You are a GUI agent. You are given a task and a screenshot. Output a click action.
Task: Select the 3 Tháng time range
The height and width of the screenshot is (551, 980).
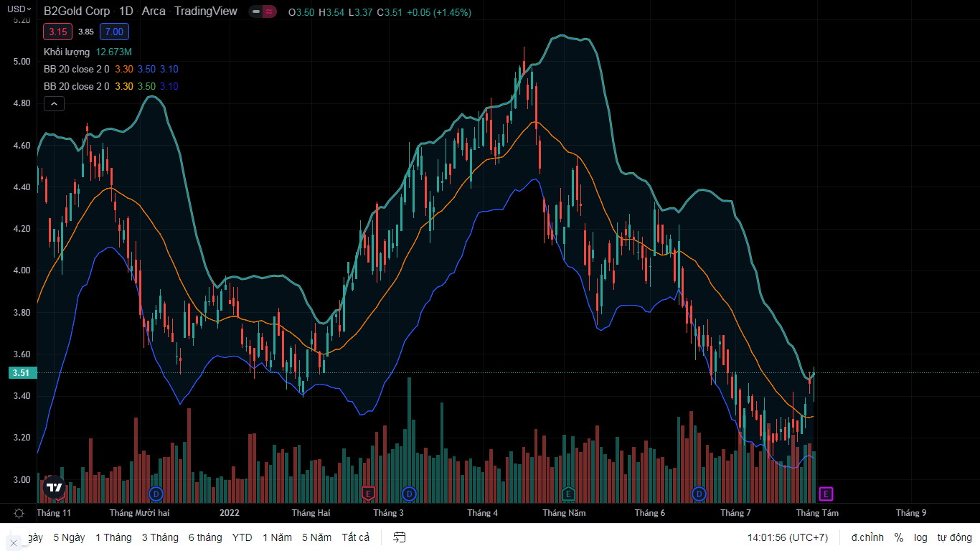[160, 537]
